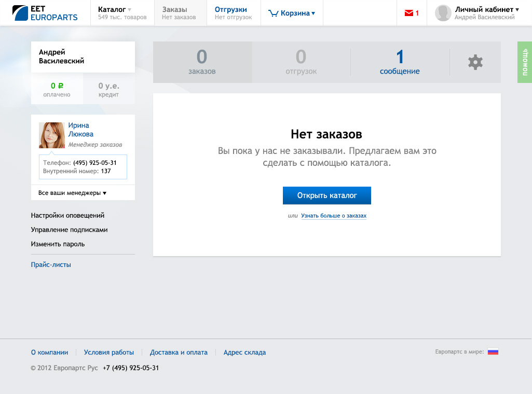Open Управление подписками link
Screen dimensions: 532x394
69,230
